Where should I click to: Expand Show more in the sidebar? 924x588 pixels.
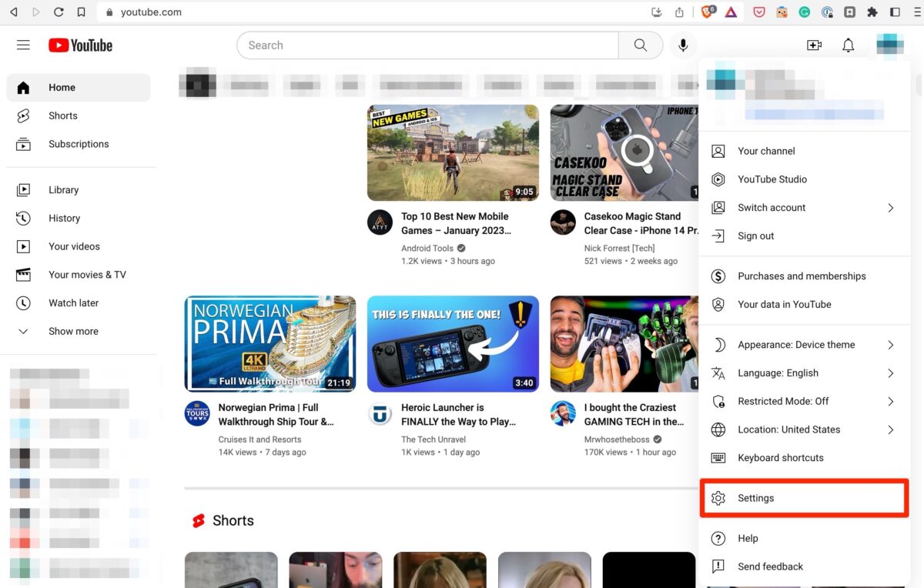coord(73,331)
